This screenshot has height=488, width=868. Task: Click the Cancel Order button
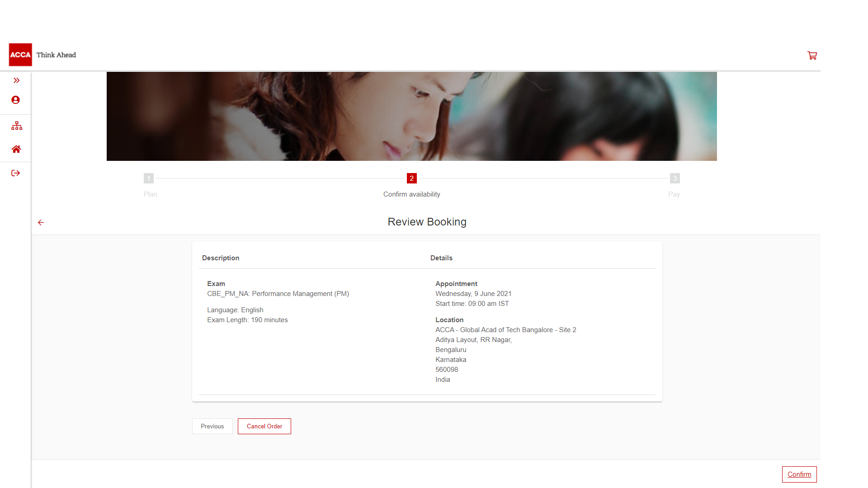(264, 426)
